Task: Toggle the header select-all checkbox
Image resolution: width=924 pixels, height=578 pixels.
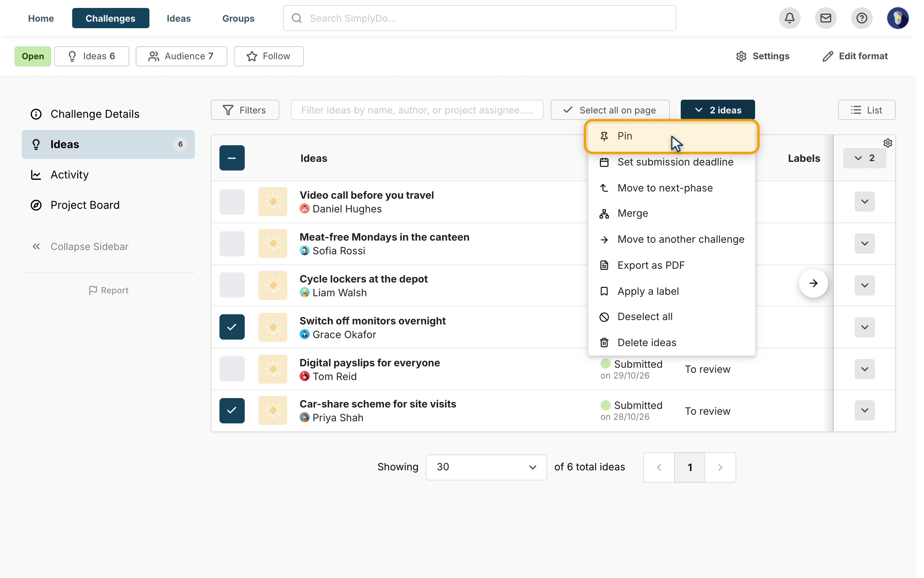Action: (x=232, y=158)
